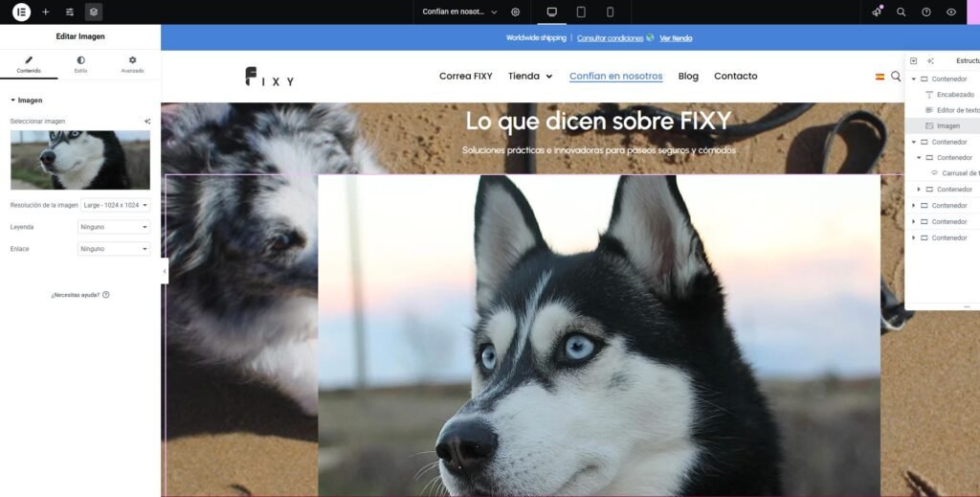Open the Resolución de la imagen dropdown
Image resolution: width=980 pixels, height=497 pixels.
(x=115, y=205)
